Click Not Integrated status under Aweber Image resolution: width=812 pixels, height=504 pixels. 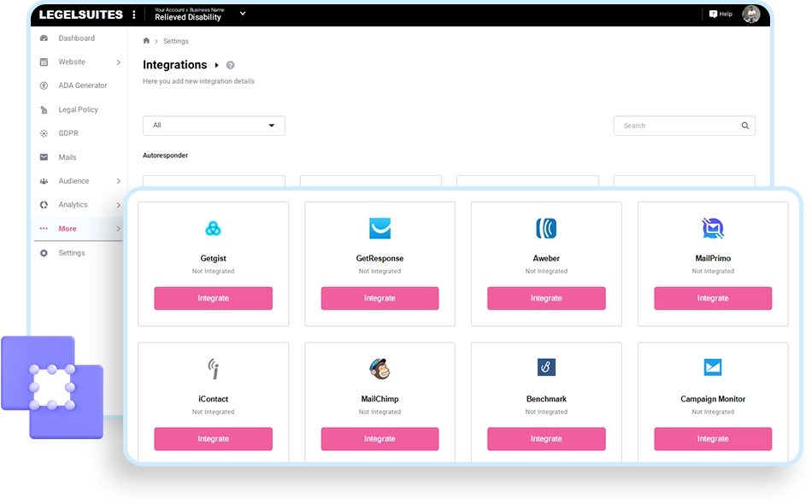(546, 271)
